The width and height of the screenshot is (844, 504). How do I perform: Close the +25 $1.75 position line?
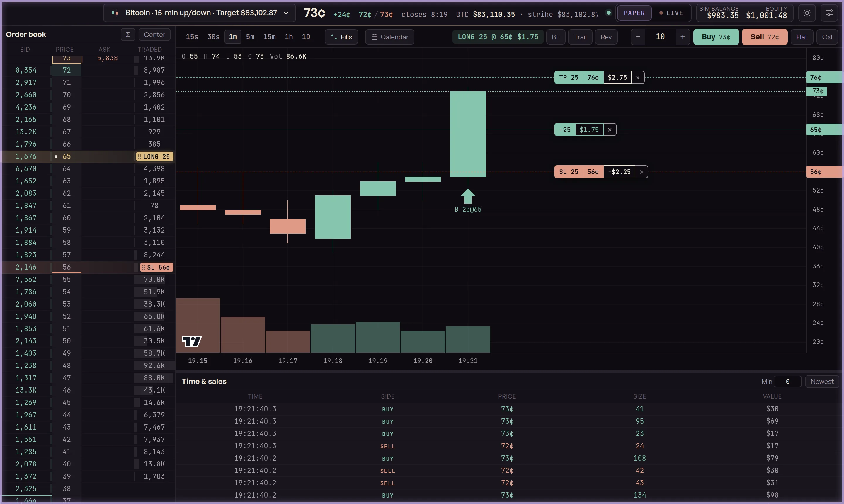(610, 130)
